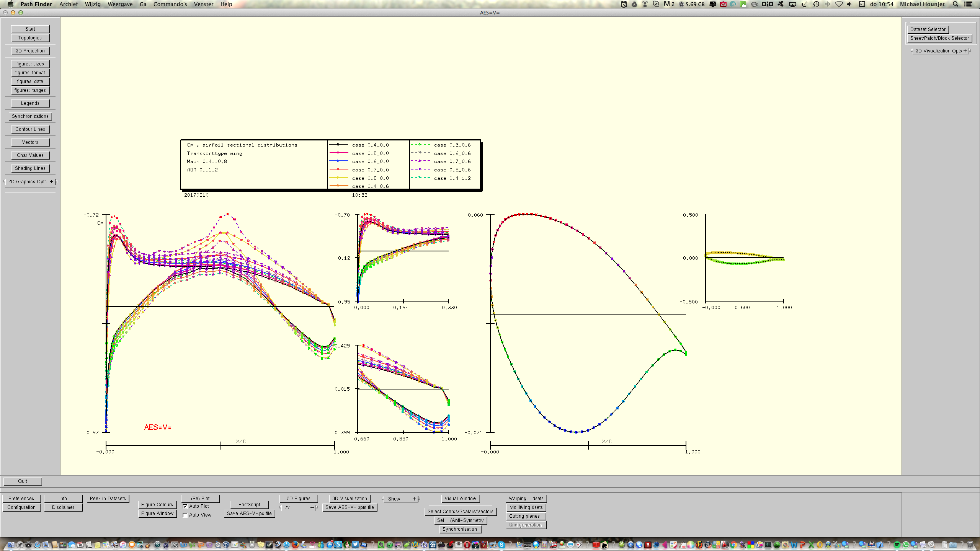Open the App Store Dock icon
Viewport: 980px width, 551px height.
pyautogui.click(x=330, y=544)
